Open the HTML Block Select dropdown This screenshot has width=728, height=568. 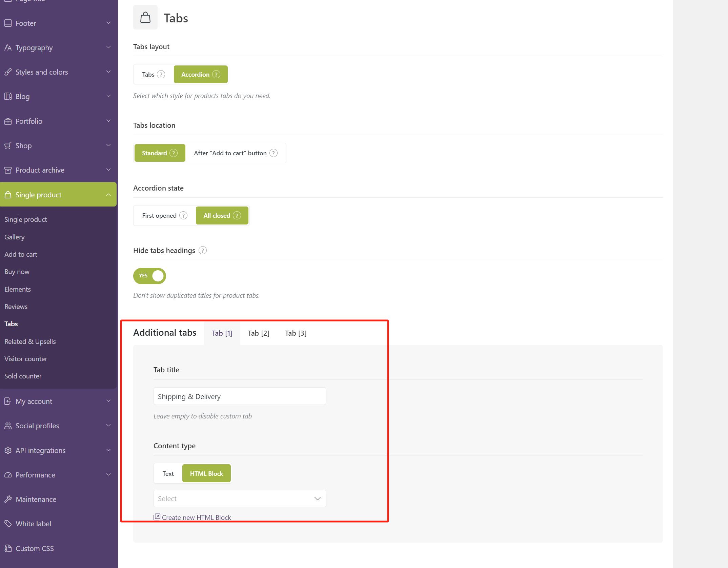(x=240, y=498)
